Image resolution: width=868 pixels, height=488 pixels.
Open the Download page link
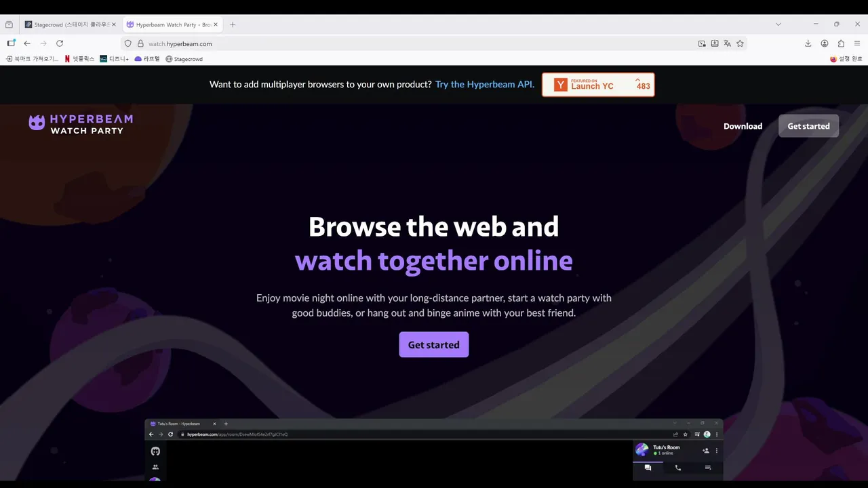coord(743,126)
